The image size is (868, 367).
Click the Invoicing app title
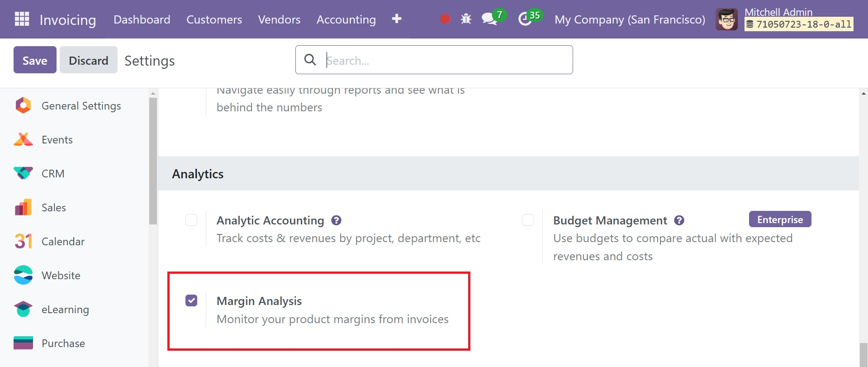[x=68, y=20]
